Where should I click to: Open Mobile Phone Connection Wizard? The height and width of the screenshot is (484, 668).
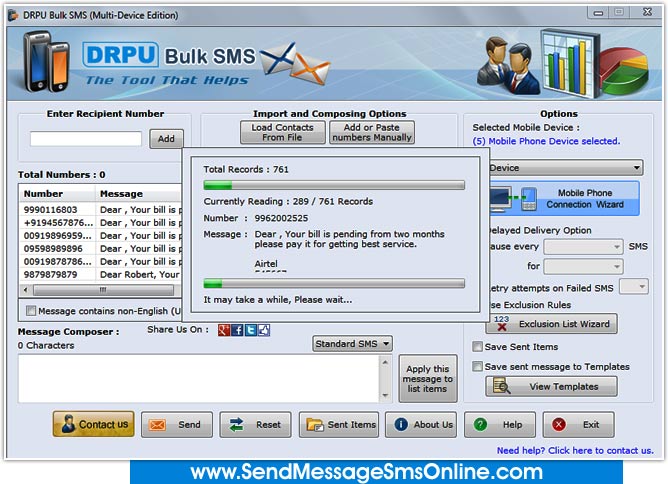click(564, 199)
